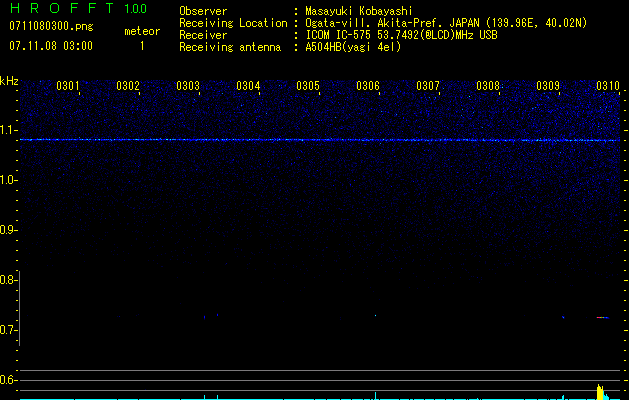Select the file name 0711080300.png
This screenshot has width=629, height=400.
51,26
